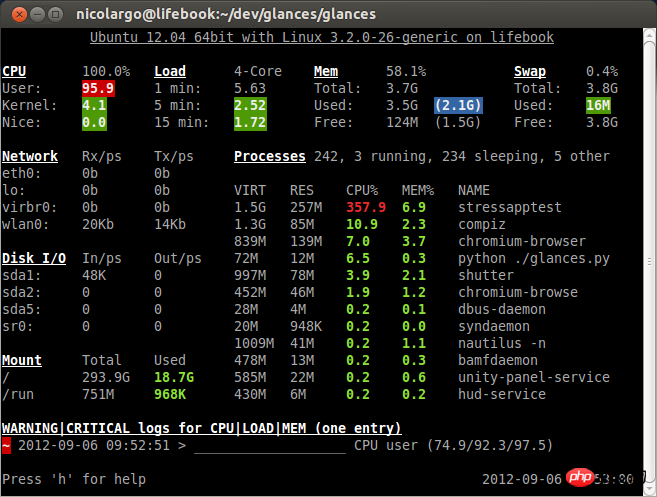Click the MEM% column header

pyautogui.click(x=418, y=190)
